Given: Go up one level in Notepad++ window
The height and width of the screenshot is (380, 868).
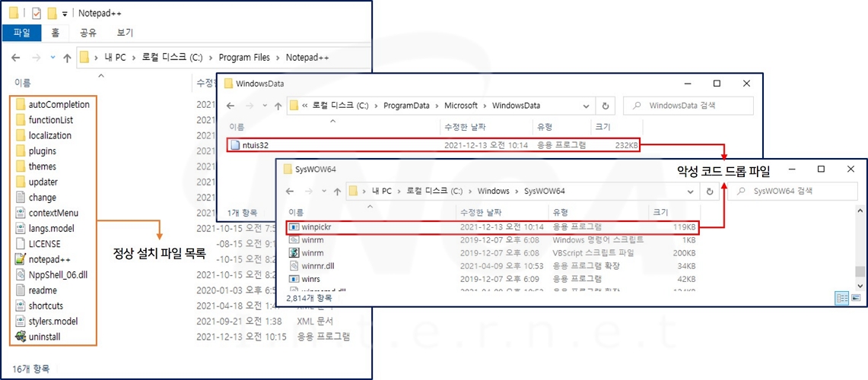Looking at the screenshot, I should 67,58.
